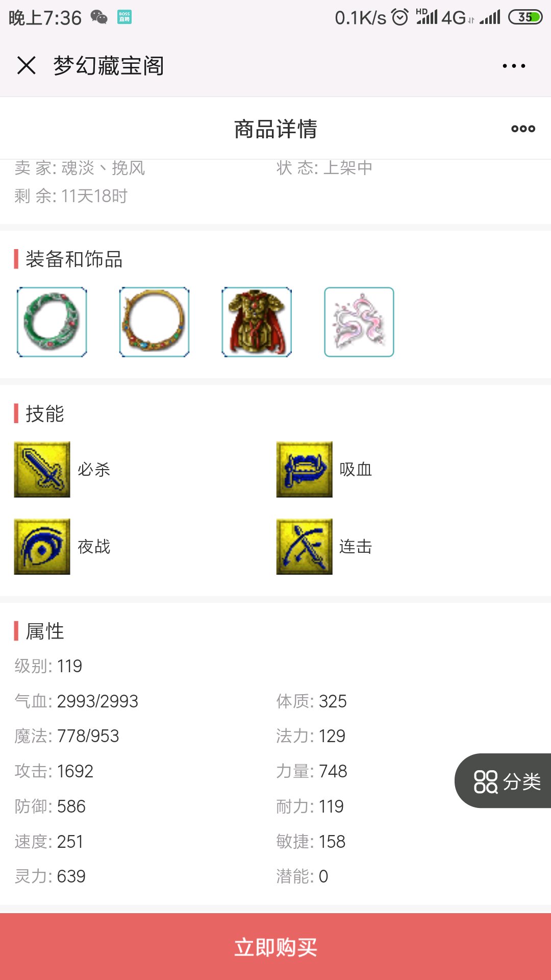Tap the 吸血 skill name text

[356, 470]
